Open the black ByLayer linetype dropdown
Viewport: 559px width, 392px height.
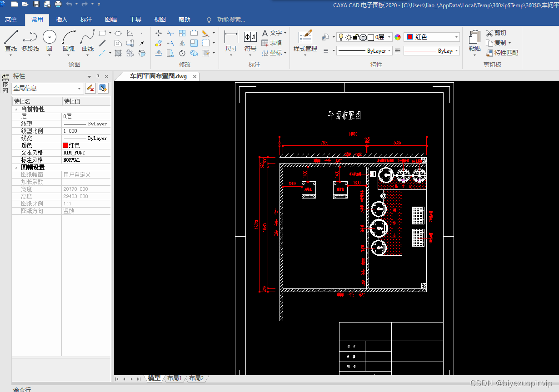click(389, 51)
